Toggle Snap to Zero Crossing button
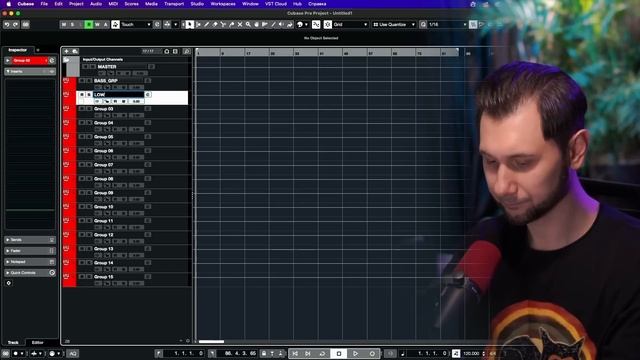 316,24
